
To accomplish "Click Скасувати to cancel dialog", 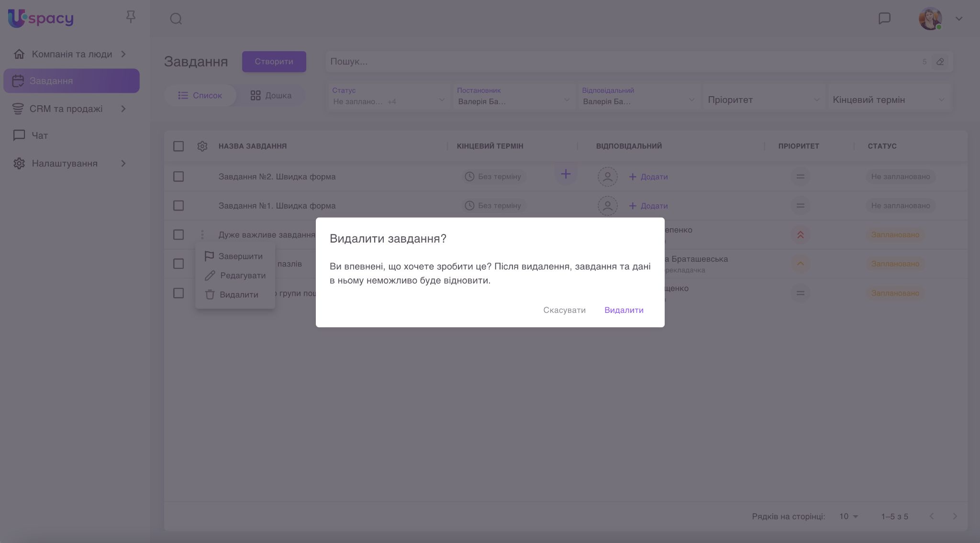I will pos(564,310).
